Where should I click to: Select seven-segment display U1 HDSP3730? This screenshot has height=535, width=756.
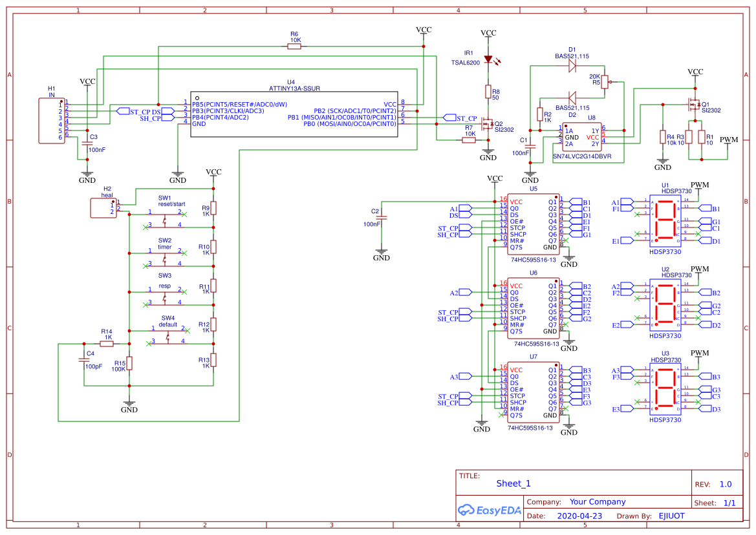click(666, 220)
